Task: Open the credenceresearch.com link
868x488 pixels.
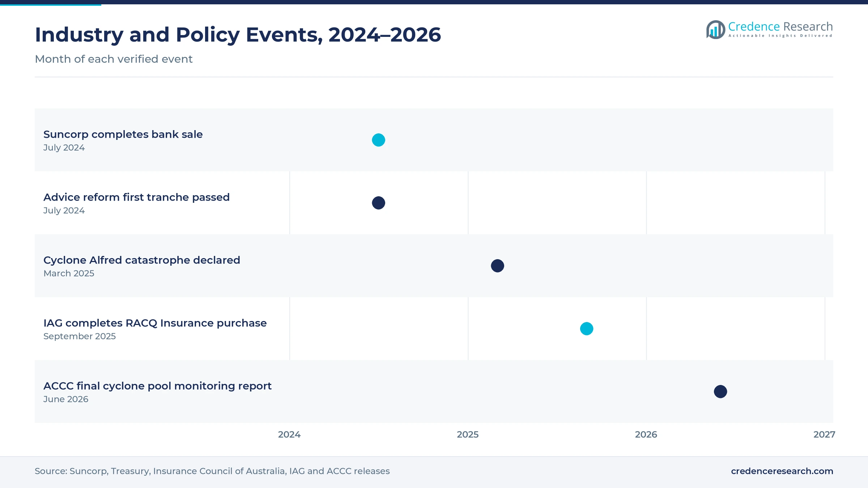Action: click(x=782, y=471)
